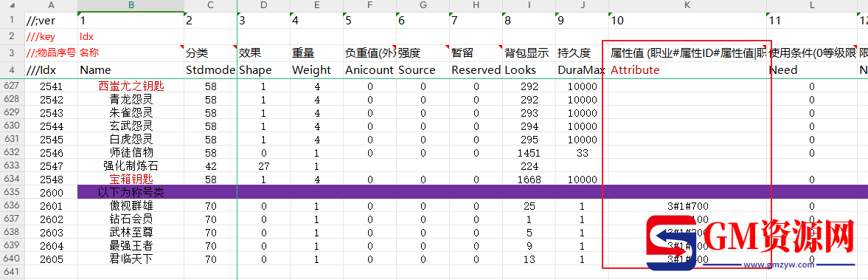Click the 'Name' cell
868x280 pixels.
[x=131, y=70]
